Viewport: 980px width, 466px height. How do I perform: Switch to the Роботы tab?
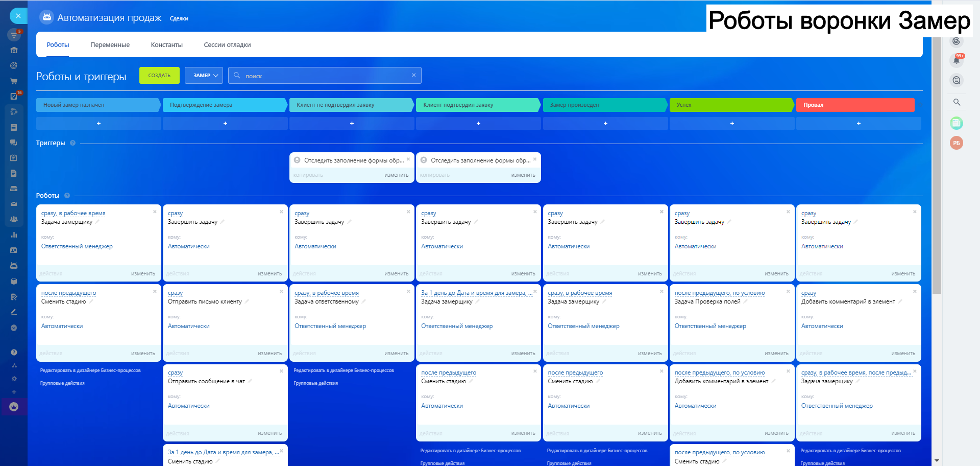58,45
